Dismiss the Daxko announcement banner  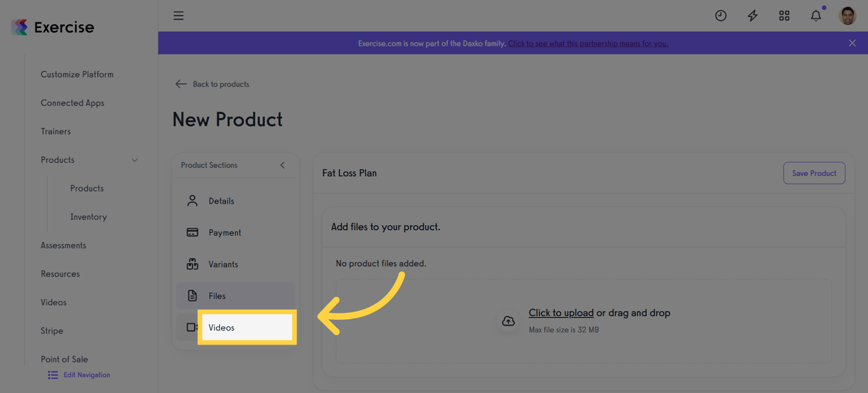852,43
